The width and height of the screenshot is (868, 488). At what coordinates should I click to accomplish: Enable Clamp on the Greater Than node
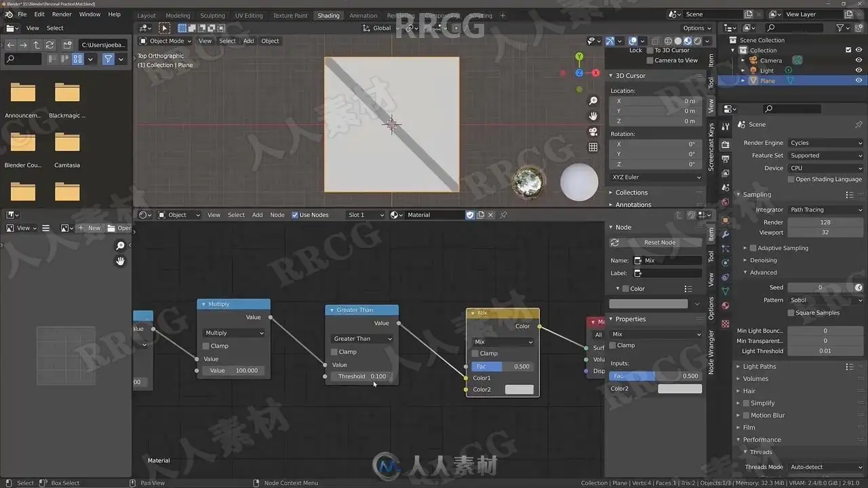(334, 352)
